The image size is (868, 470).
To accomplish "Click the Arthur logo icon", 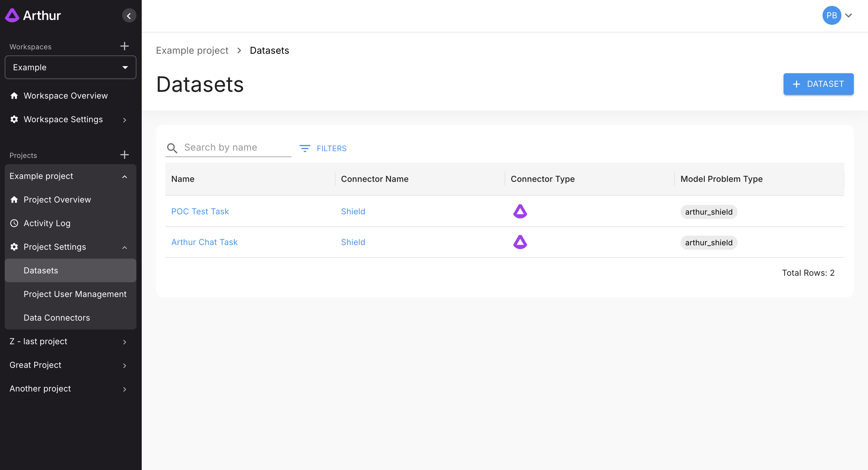I will [12, 15].
